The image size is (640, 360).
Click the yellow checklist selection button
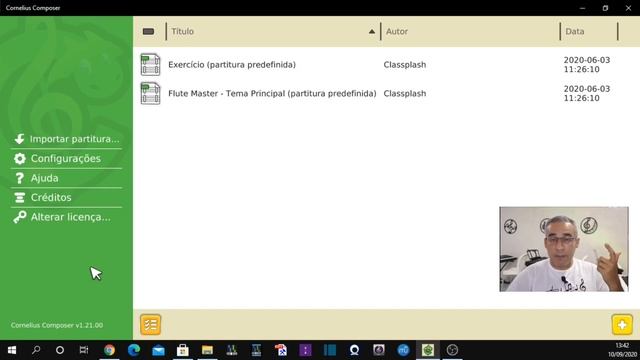coord(151,324)
